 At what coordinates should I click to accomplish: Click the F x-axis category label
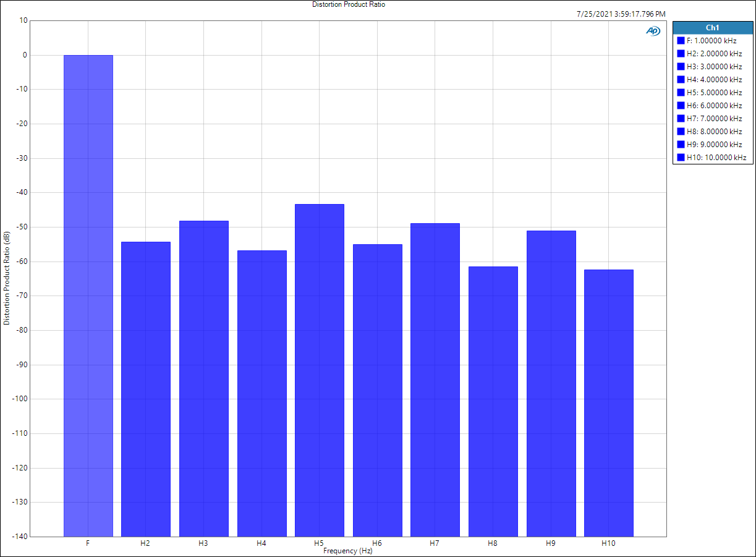coord(88,543)
